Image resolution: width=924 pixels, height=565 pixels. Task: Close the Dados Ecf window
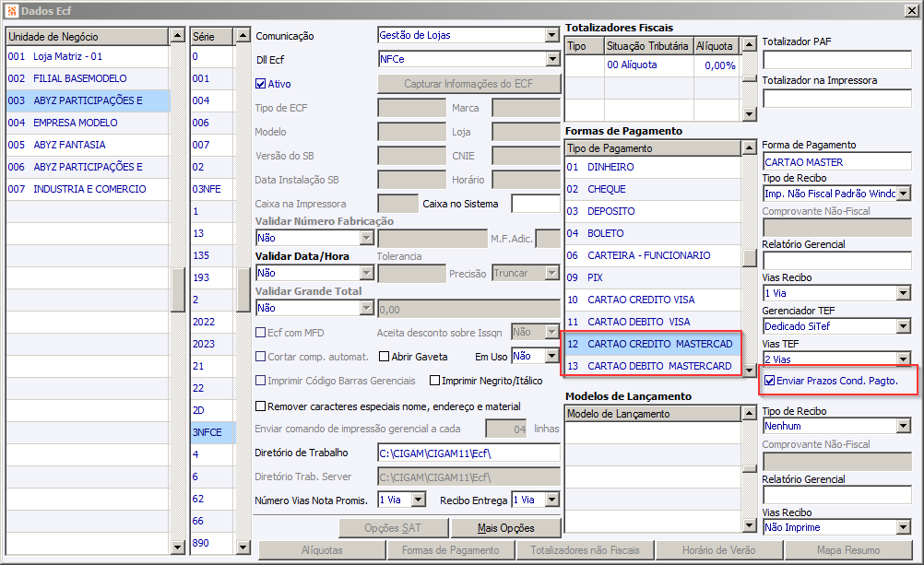coord(910,11)
